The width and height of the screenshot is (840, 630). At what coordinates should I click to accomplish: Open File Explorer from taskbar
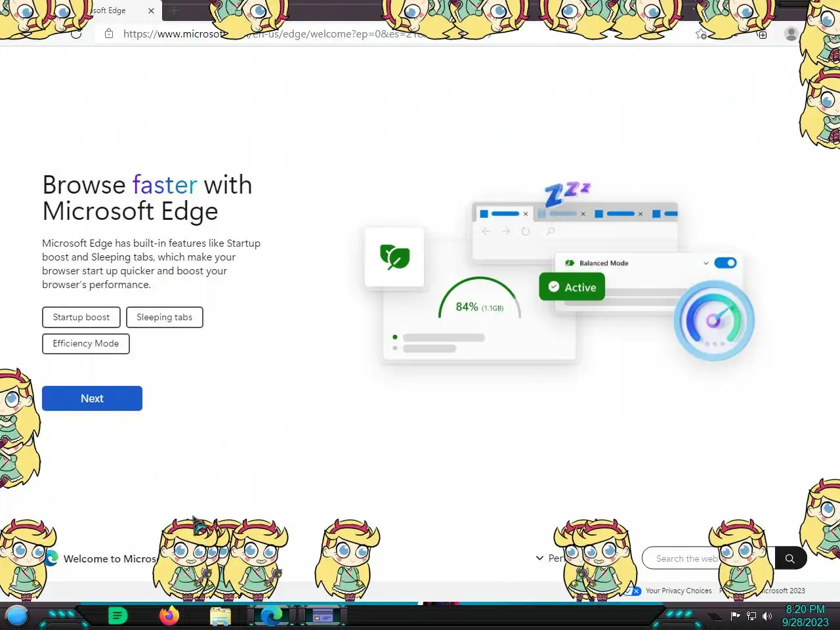click(220, 616)
